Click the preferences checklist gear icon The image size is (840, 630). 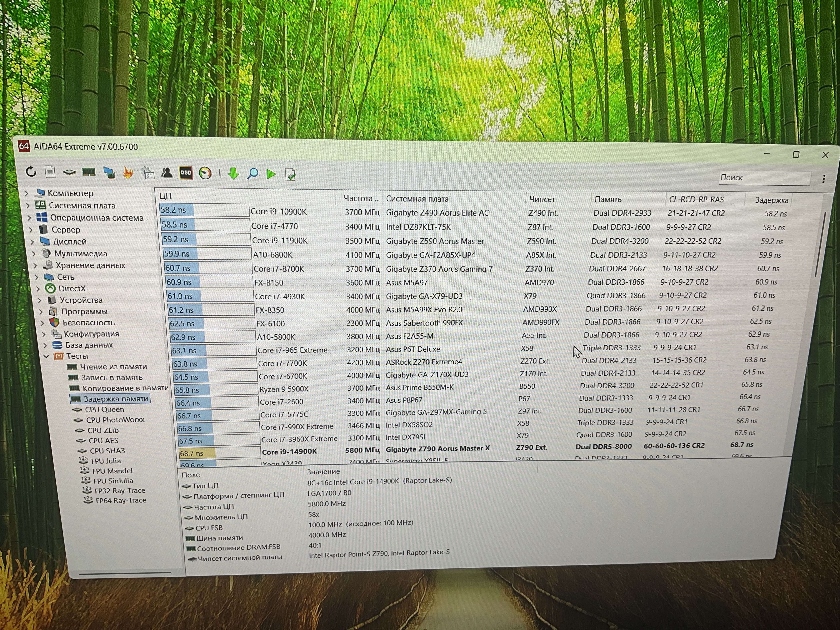[148, 173]
